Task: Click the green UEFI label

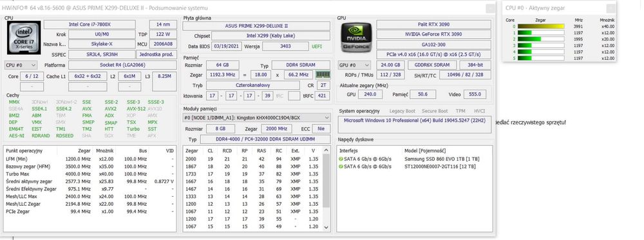Action: [317, 46]
